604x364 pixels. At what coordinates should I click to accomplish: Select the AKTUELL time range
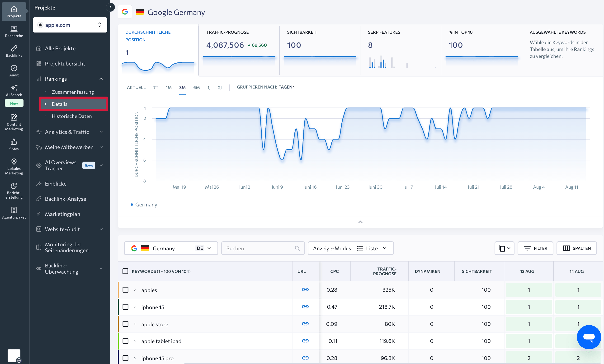click(x=136, y=88)
